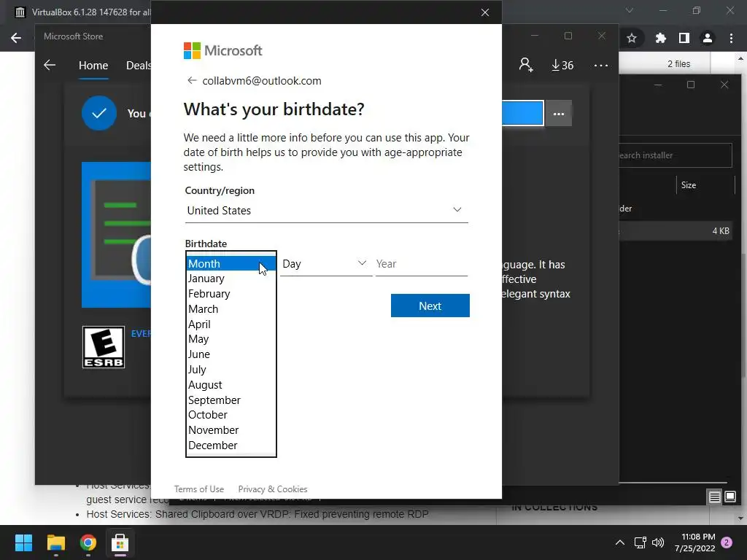Choose October from the month list

pyautogui.click(x=231, y=415)
